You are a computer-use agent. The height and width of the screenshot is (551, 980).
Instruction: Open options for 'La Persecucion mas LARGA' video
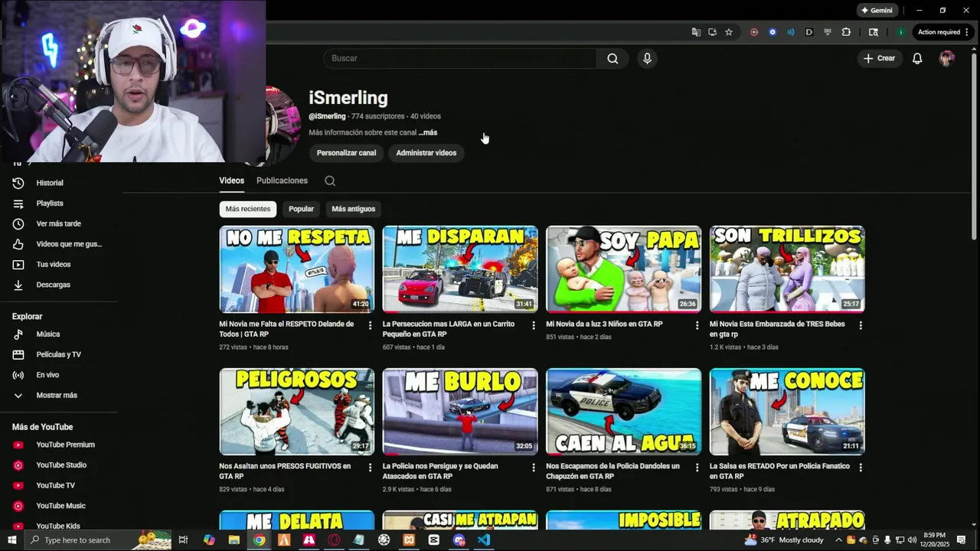coord(534,325)
